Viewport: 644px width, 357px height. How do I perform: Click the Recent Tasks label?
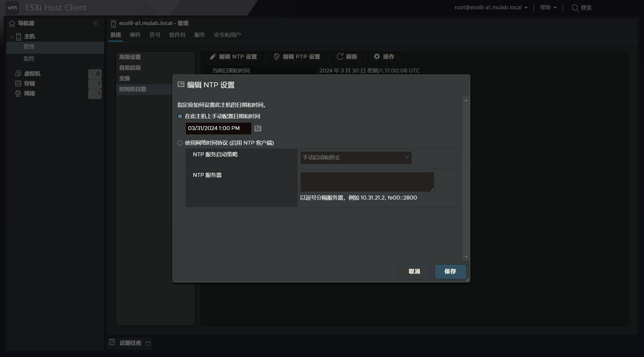pyautogui.click(x=130, y=343)
